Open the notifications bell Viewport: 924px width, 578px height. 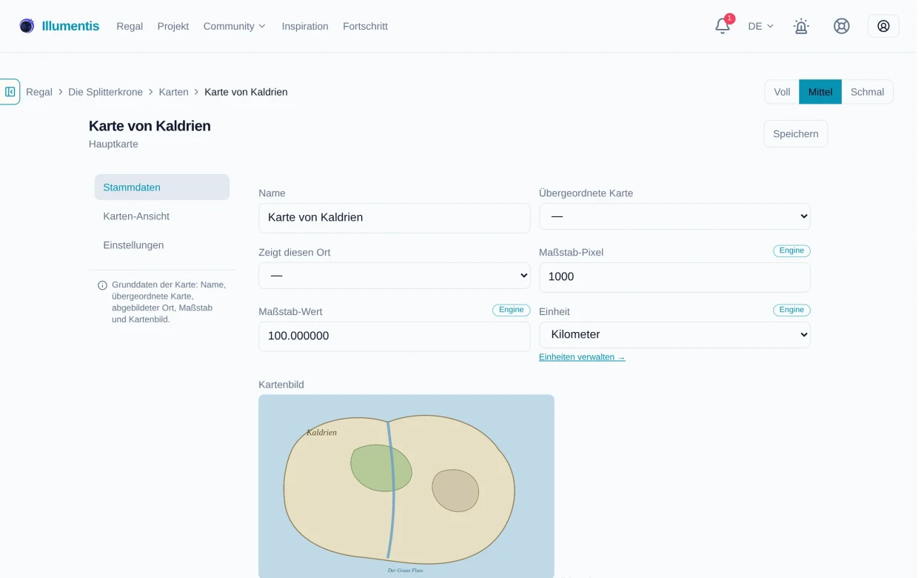[723, 26]
